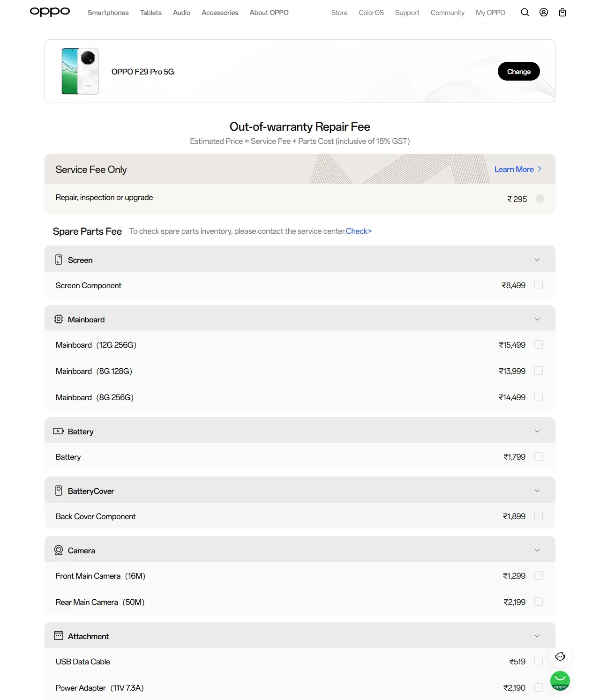Collapse the Attachment section chevron
Image resolution: width=600 pixels, height=700 pixels.
[537, 636]
